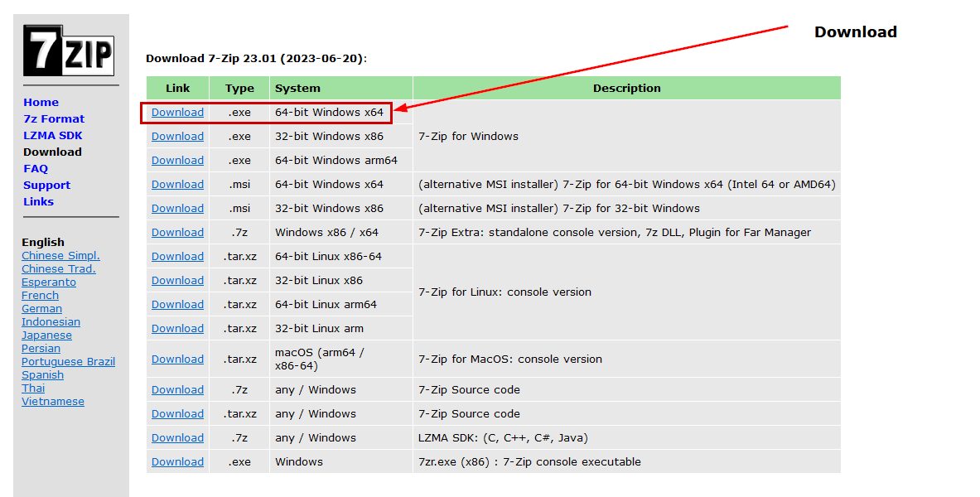Download the 64-bit Windows x64 .msi installer
This screenshot has width=980, height=497.
(x=177, y=185)
